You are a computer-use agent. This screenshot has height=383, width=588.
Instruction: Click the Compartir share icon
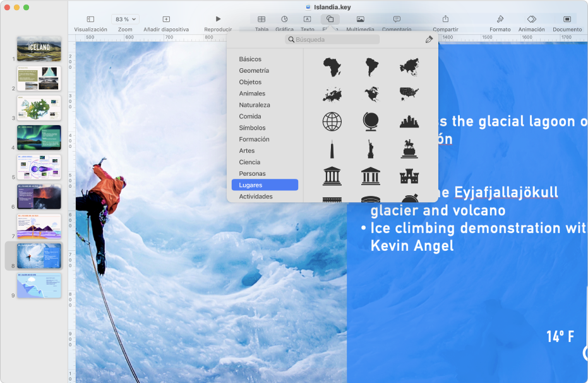point(445,19)
